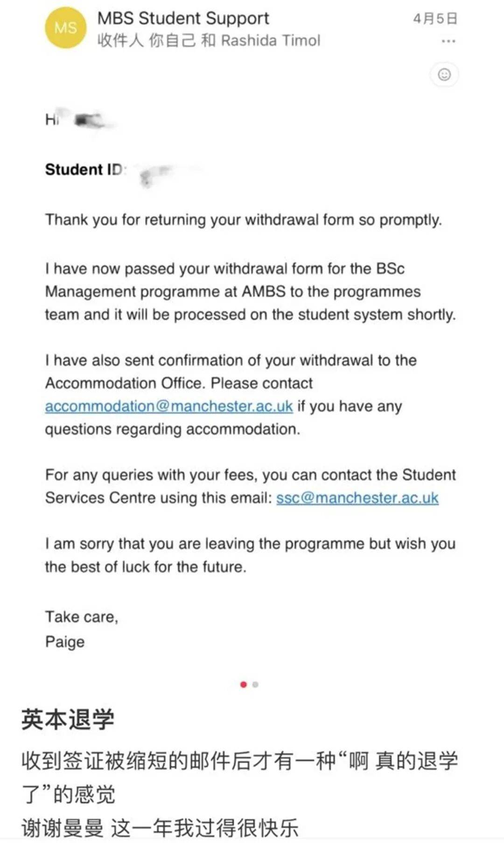The image size is (504, 843).
Task: Click the bold Student ID label
Action: coord(84,169)
